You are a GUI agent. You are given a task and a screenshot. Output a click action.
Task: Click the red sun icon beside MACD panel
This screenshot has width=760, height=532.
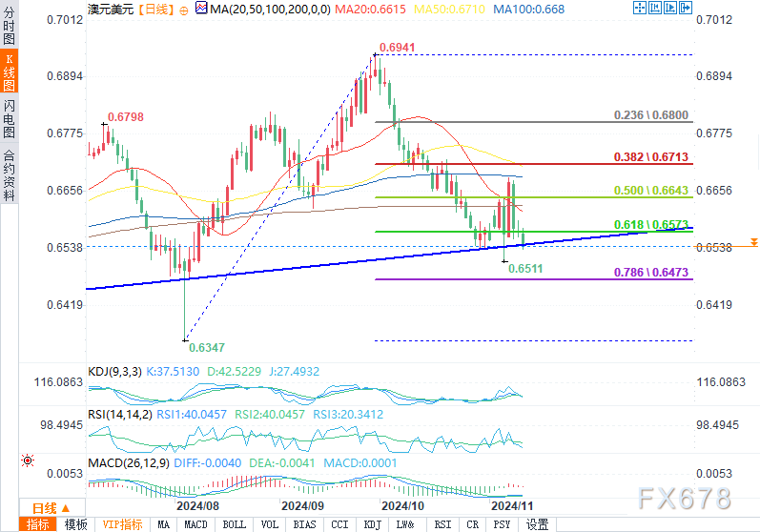[28, 460]
